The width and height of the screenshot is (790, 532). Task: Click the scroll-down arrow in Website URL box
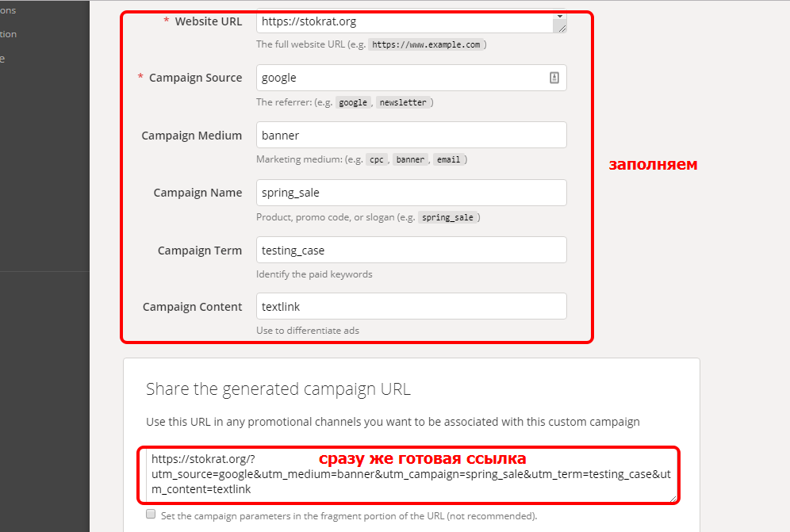[x=562, y=16]
